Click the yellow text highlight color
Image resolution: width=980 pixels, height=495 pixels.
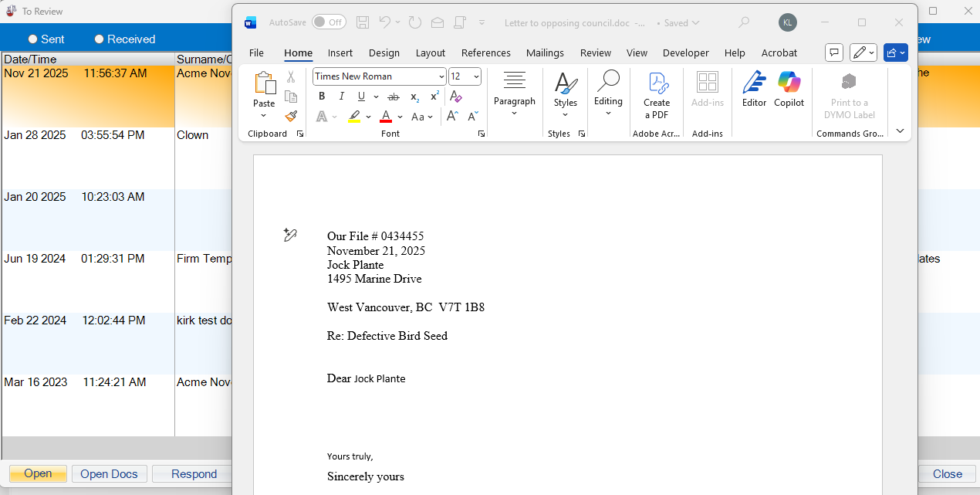pos(354,117)
